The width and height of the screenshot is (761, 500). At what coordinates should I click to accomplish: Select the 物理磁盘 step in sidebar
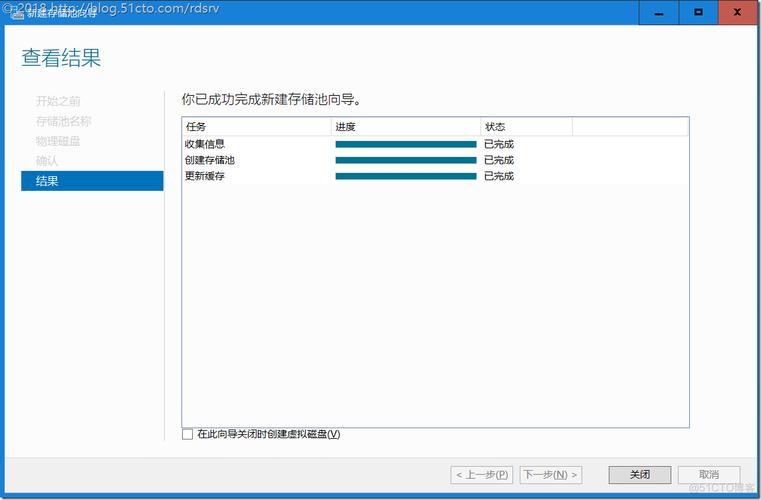pos(58,141)
